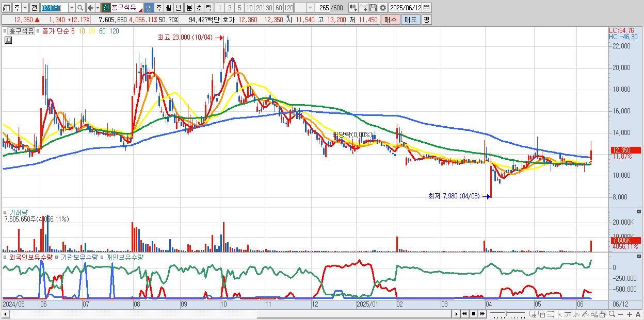Select the 년 yearly period button
The width and height of the screenshot is (644, 320).
coord(178,8)
